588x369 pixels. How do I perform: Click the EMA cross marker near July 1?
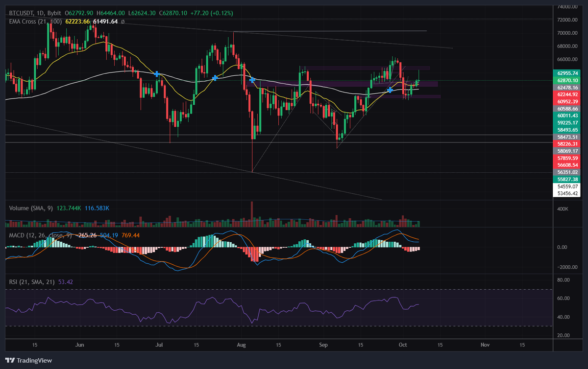156,74
